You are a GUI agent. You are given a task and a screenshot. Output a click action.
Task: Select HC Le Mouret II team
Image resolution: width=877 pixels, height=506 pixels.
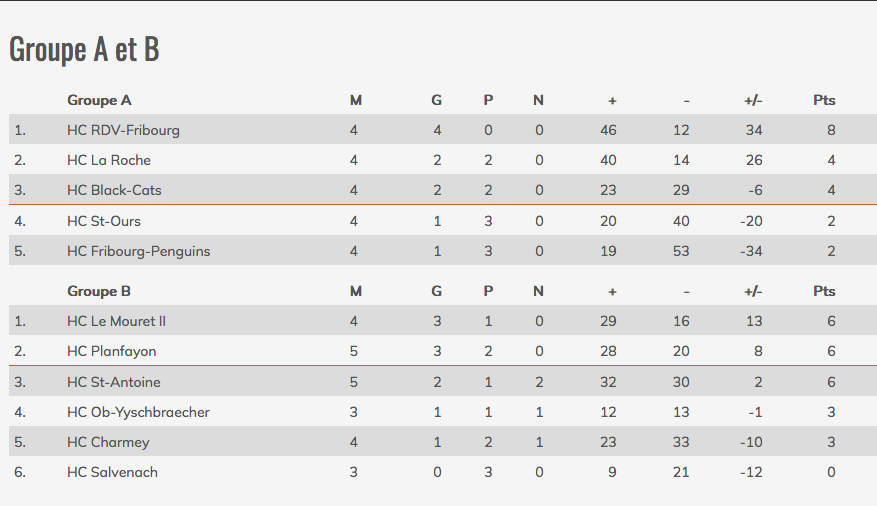116,321
